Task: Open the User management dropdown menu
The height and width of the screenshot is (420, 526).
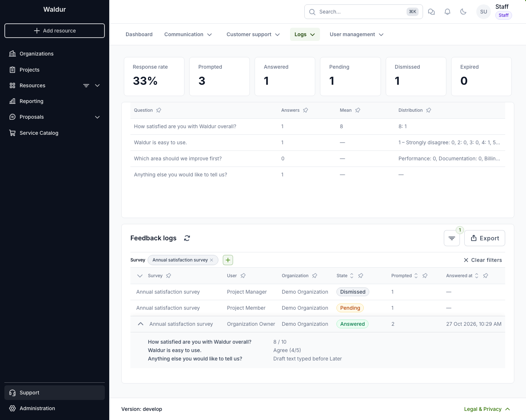Action: tap(357, 34)
